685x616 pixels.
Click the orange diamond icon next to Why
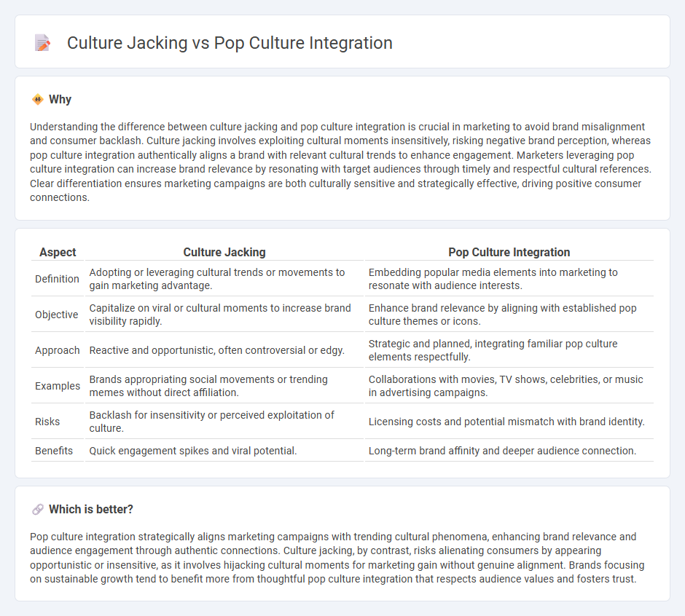pyautogui.click(x=38, y=100)
